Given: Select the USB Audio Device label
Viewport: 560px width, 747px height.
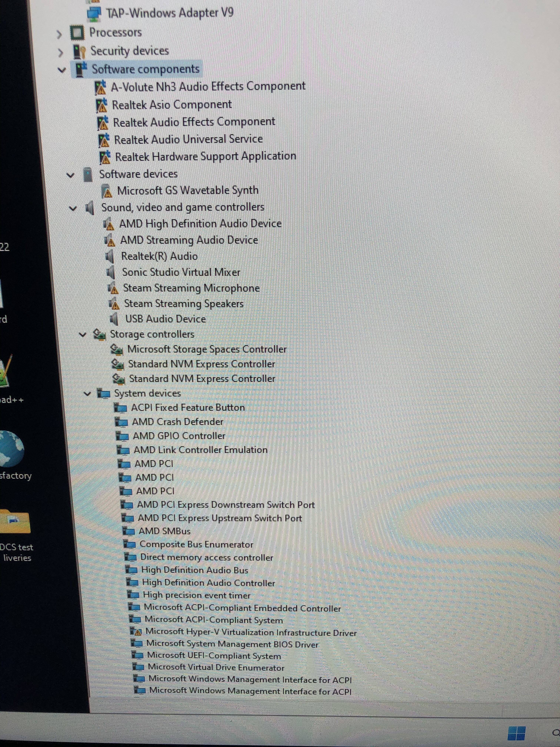Looking at the screenshot, I should point(165,319).
